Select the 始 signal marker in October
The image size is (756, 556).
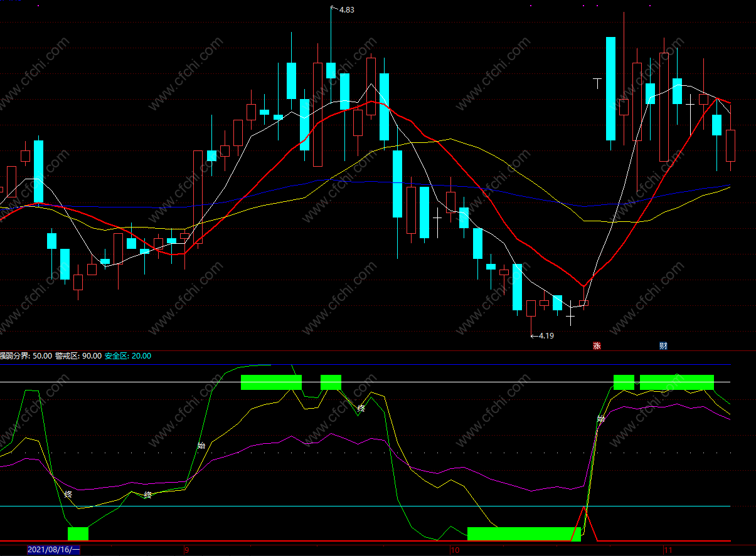click(x=601, y=419)
